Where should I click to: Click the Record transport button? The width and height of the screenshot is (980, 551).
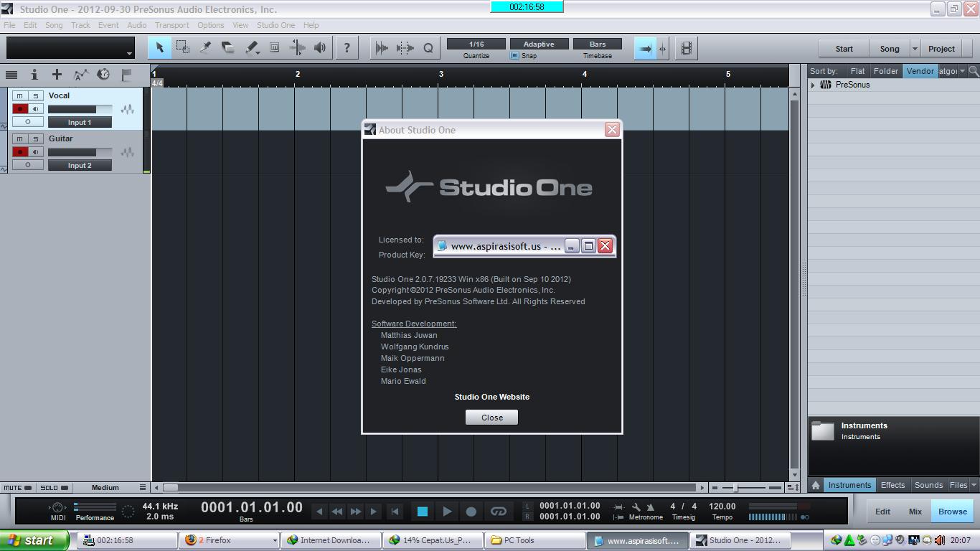click(471, 512)
